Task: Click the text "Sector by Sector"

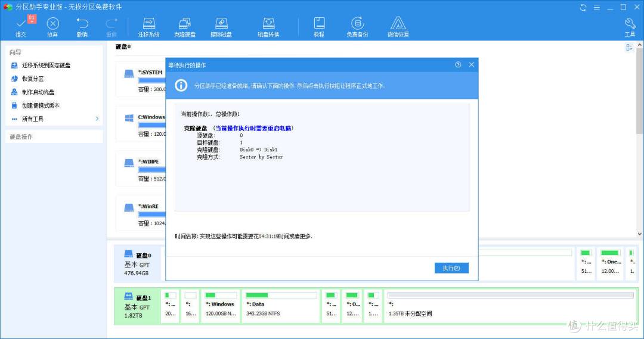Action: click(x=261, y=157)
